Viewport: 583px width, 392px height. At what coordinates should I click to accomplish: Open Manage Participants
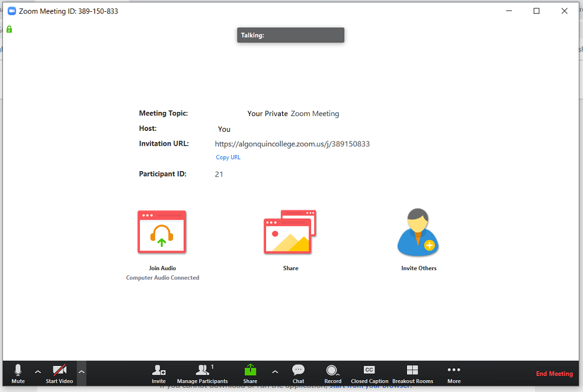(x=203, y=372)
